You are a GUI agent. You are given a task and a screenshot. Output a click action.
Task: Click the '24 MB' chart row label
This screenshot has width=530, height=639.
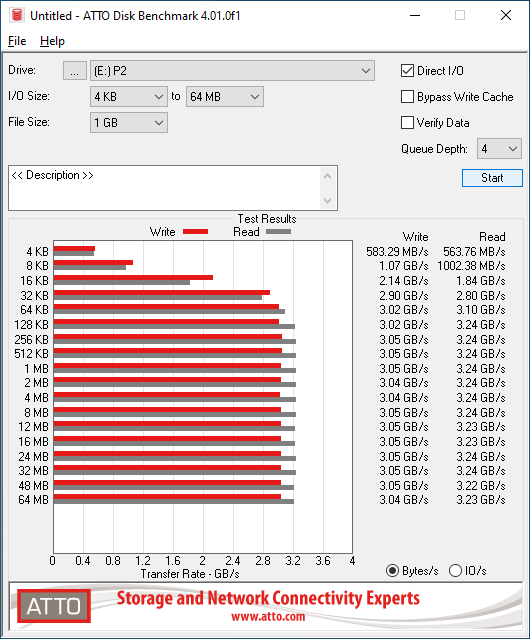[33, 456]
